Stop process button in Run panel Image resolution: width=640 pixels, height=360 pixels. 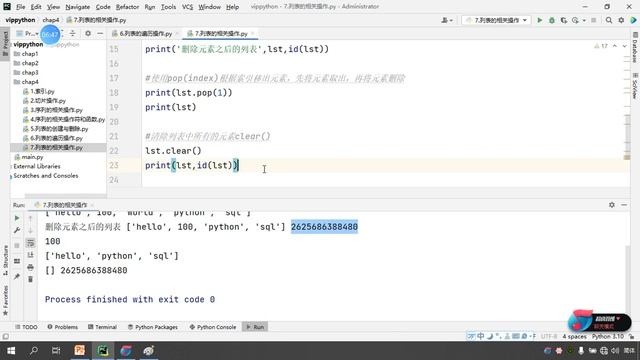[17, 245]
